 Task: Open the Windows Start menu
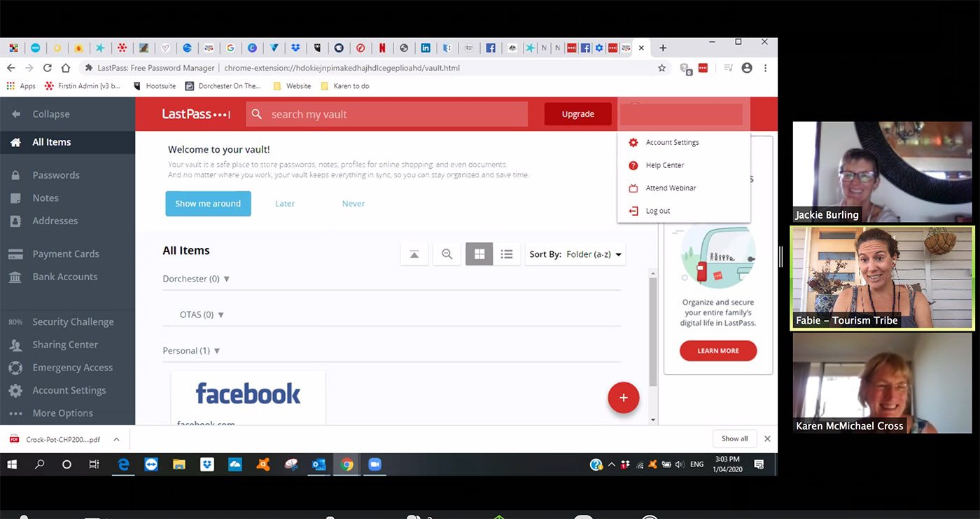[x=12, y=464]
